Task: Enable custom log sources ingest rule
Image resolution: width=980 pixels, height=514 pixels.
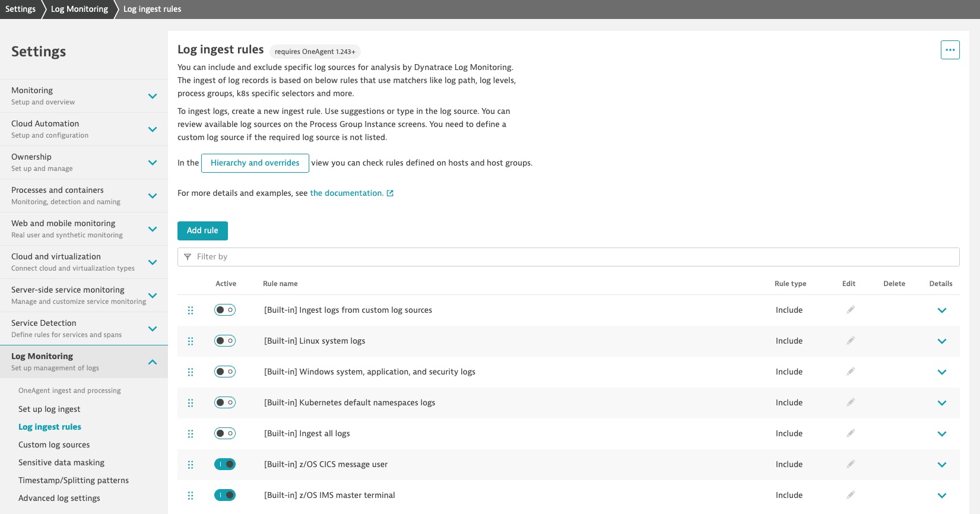Action: point(225,310)
